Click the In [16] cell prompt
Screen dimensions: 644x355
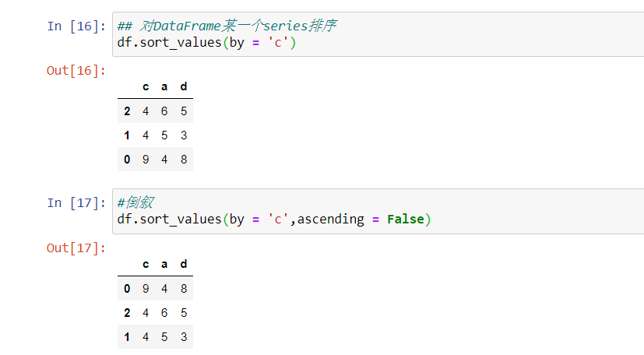pyautogui.click(x=76, y=26)
